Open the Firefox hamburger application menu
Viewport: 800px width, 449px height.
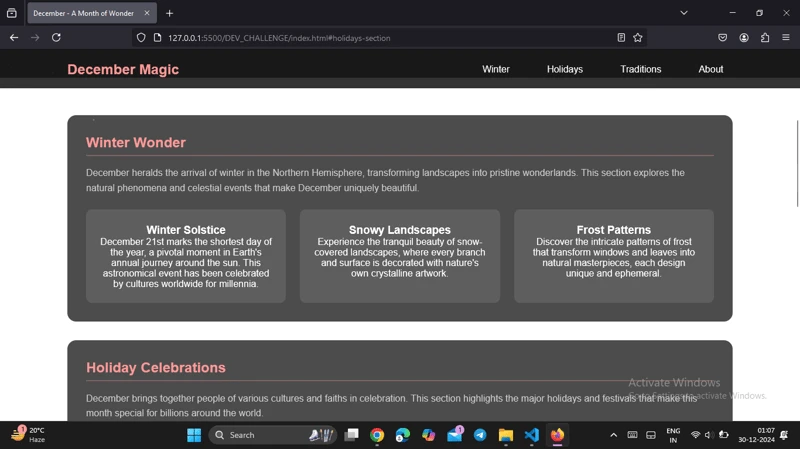786,38
